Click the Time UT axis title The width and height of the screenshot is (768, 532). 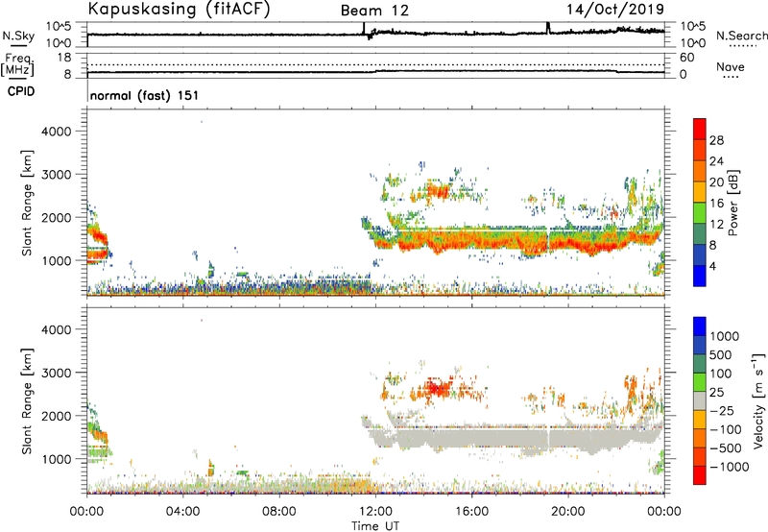coord(375,526)
